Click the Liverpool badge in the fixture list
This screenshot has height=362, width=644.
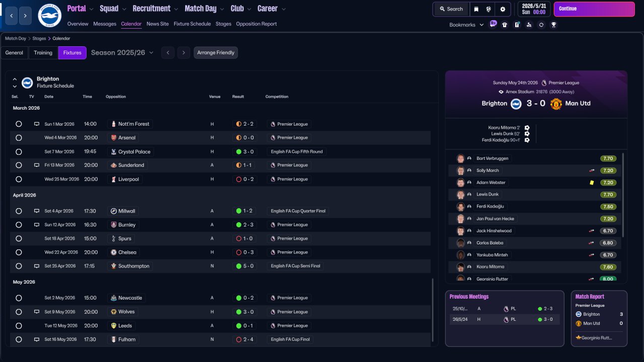coord(113,179)
